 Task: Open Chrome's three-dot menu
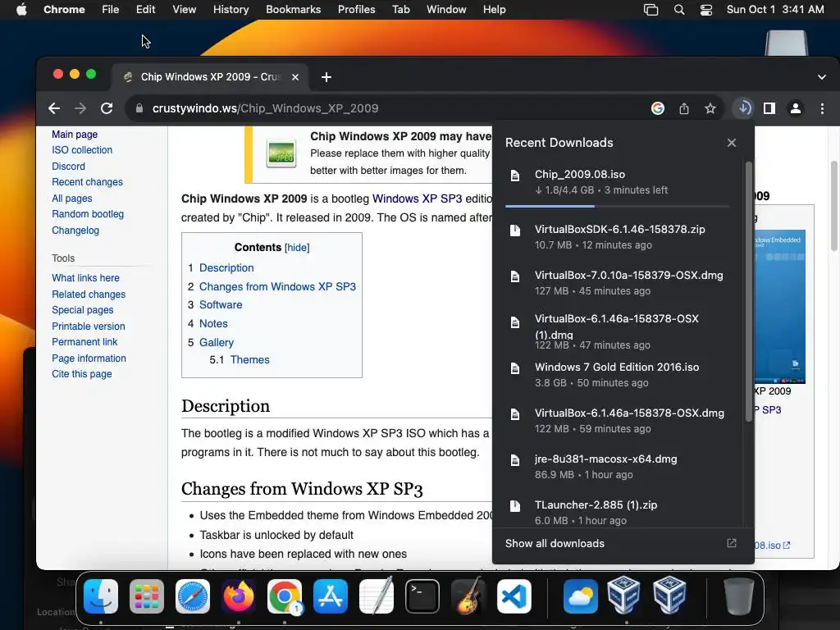[x=822, y=109]
